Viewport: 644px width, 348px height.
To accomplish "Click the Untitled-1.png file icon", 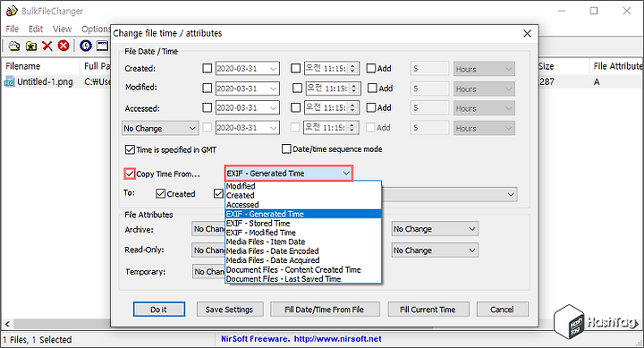I will coord(10,82).
